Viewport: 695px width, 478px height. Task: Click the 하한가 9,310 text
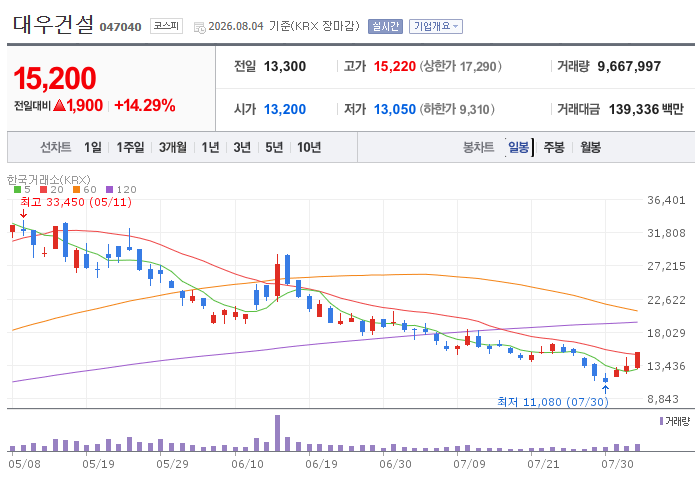[x=457, y=110]
